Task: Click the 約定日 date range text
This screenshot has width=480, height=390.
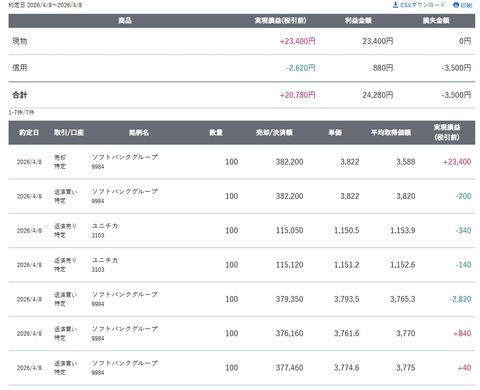Action: point(45,5)
